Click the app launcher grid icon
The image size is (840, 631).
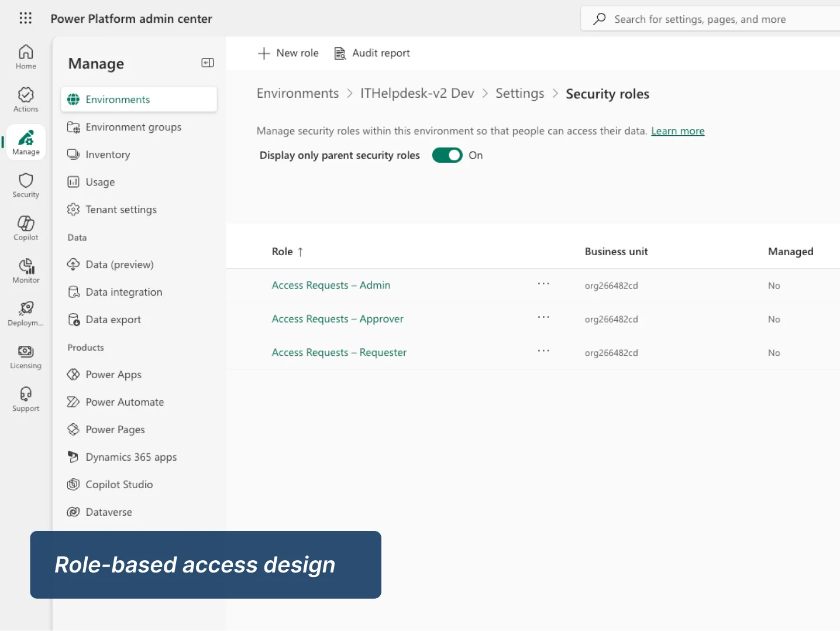[25, 18]
